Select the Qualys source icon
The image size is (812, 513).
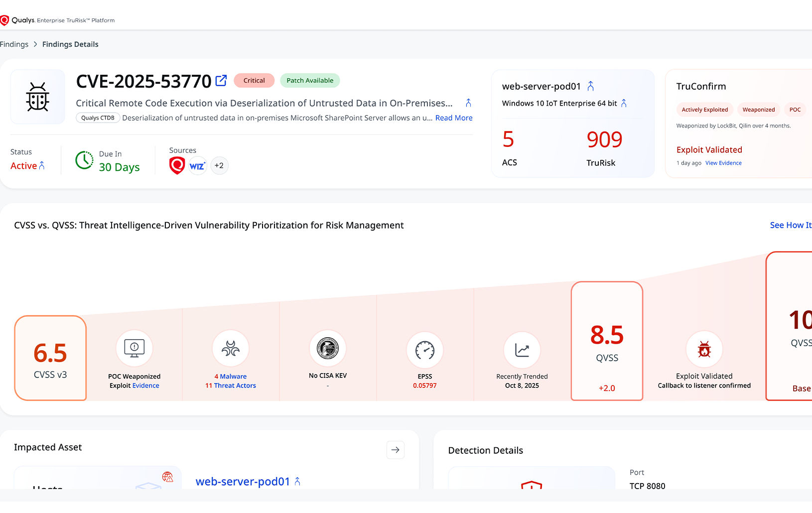(x=177, y=165)
